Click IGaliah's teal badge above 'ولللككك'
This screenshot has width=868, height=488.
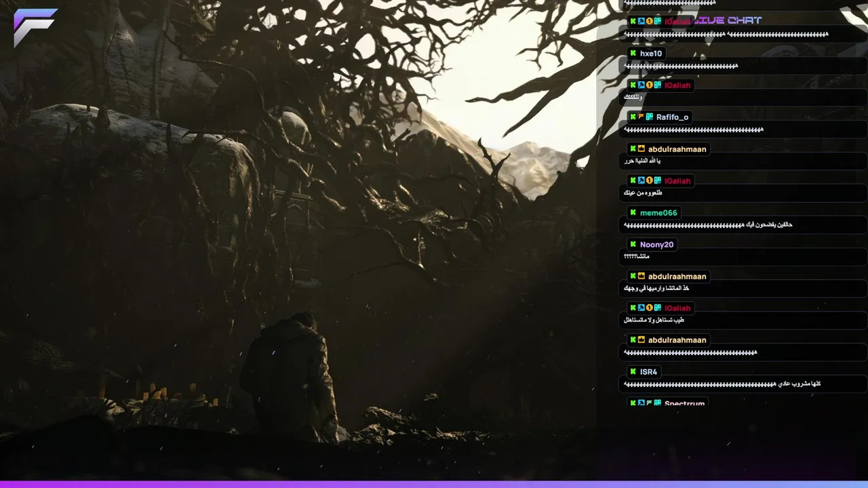[658, 85]
